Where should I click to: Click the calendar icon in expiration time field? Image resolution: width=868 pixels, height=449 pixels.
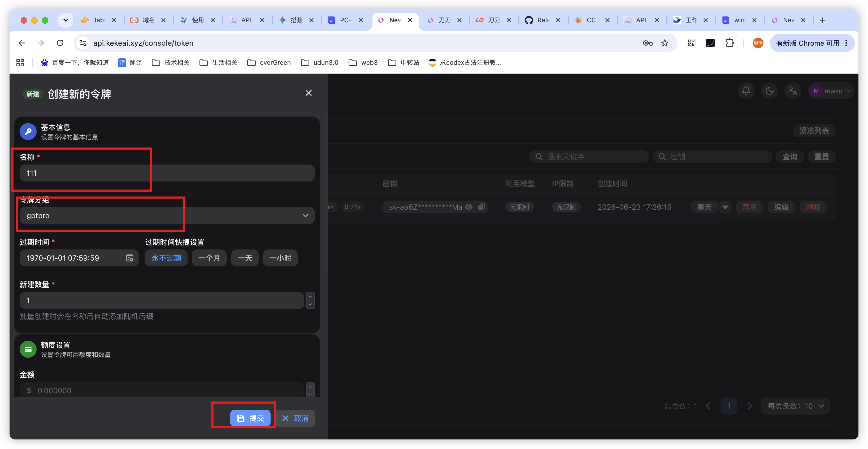[x=130, y=258]
